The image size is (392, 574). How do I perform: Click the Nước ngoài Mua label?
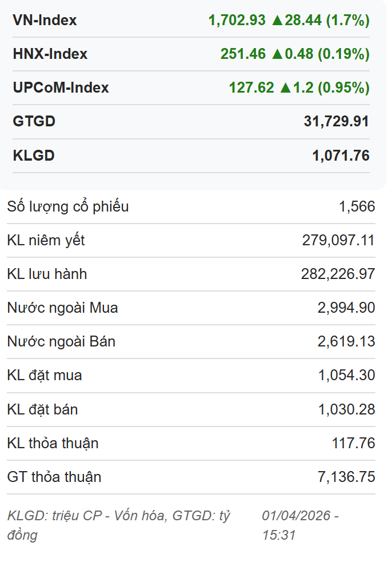(62, 308)
